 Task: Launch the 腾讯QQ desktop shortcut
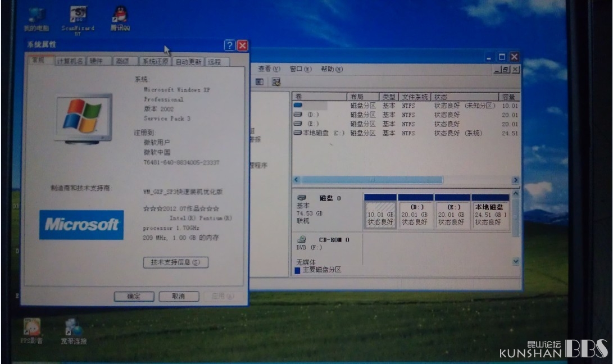(x=120, y=19)
